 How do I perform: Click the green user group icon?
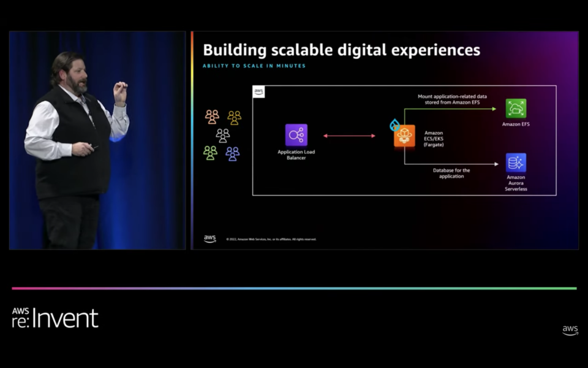[210, 153]
